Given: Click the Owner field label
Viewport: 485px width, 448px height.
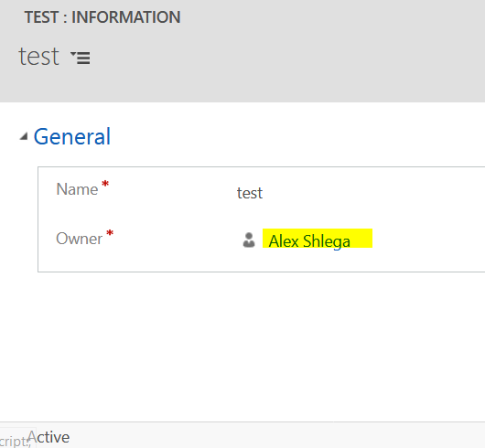Looking at the screenshot, I should [80, 239].
